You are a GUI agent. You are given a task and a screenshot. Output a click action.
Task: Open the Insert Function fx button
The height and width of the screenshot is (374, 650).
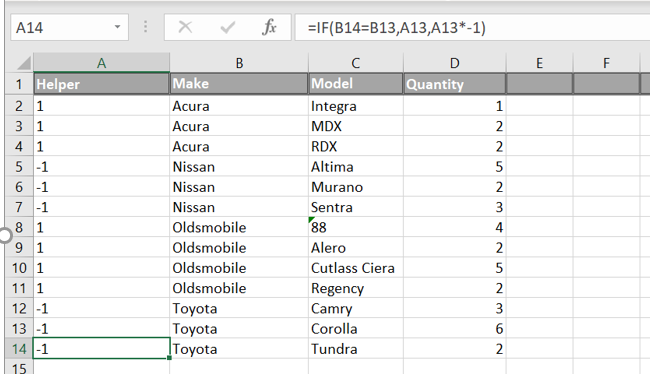(x=269, y=27)
